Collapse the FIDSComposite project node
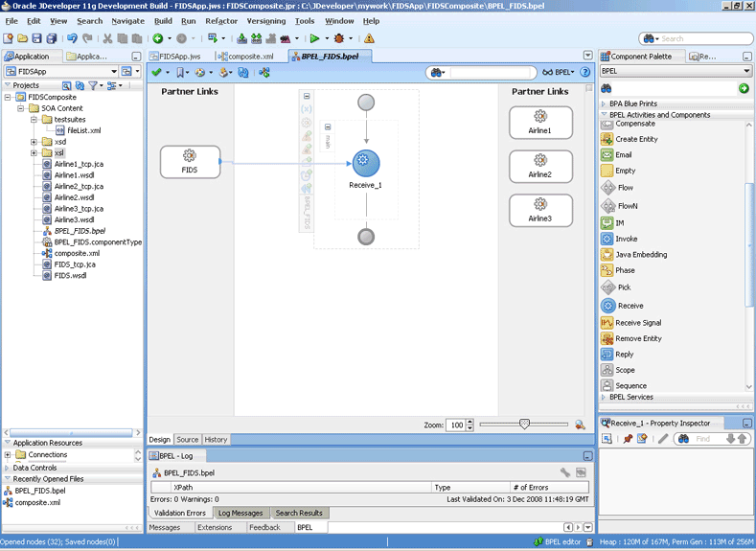This screenshot has width=756, height=551. point(8,97)
